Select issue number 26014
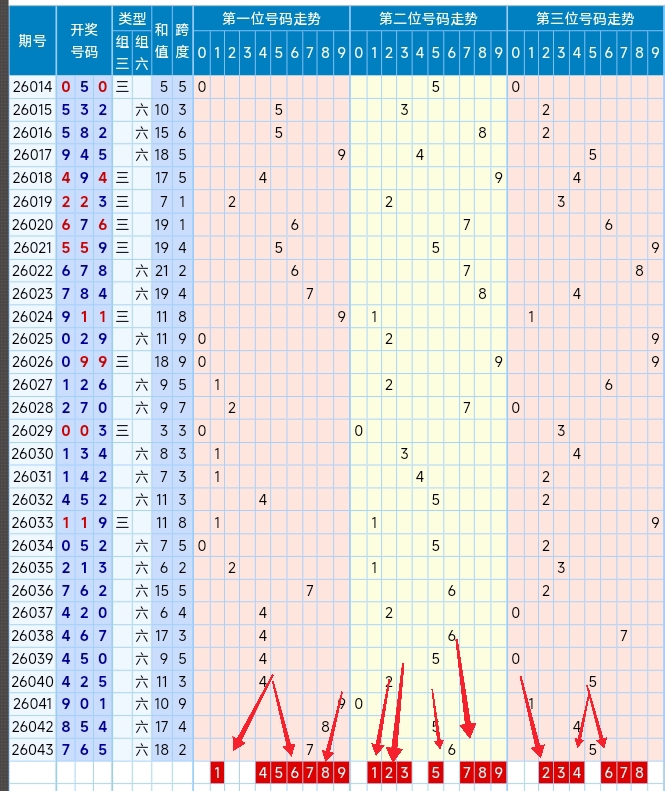This screenshot has height=791, width=665. point(32,87)
